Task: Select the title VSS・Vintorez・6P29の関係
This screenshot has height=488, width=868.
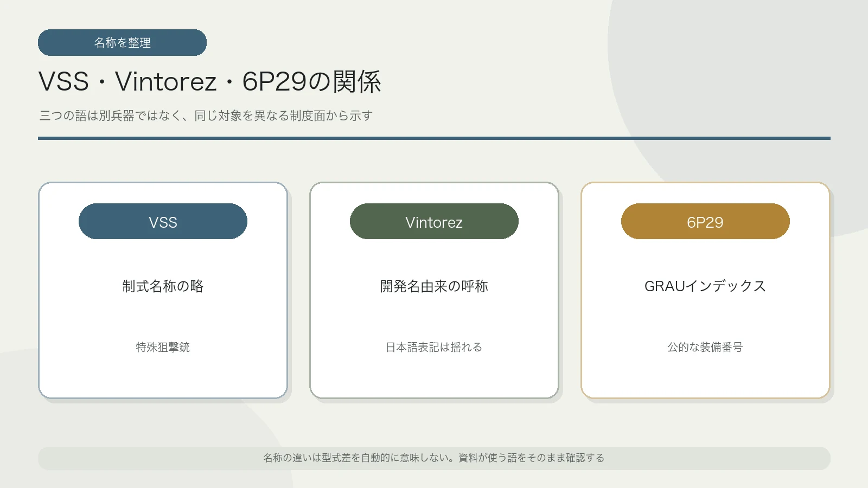Action: click(x=209, y=82)
